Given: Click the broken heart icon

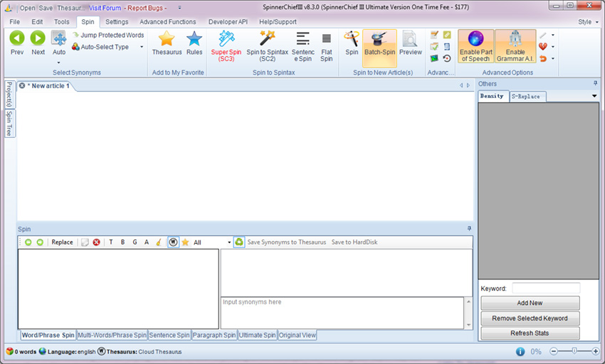Looking at the screenshot, I should click(543, 47).
